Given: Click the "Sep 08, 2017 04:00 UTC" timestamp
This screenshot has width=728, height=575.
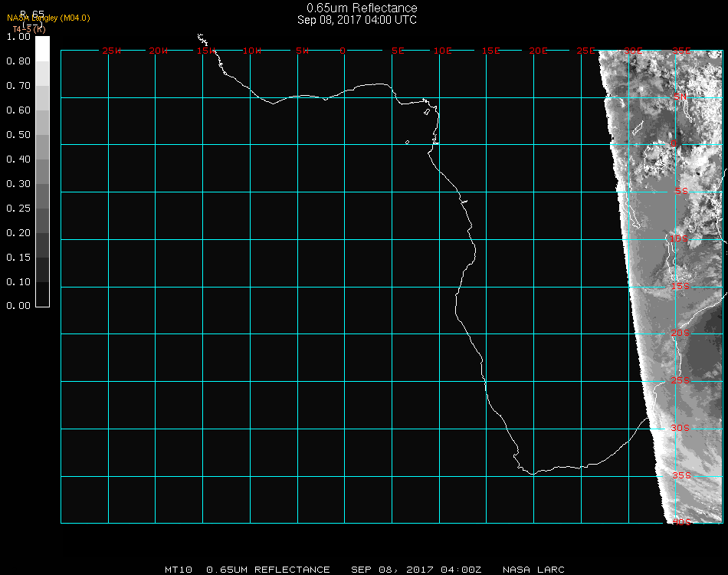Looking at the screenshot, I should [x=357, y=20].
